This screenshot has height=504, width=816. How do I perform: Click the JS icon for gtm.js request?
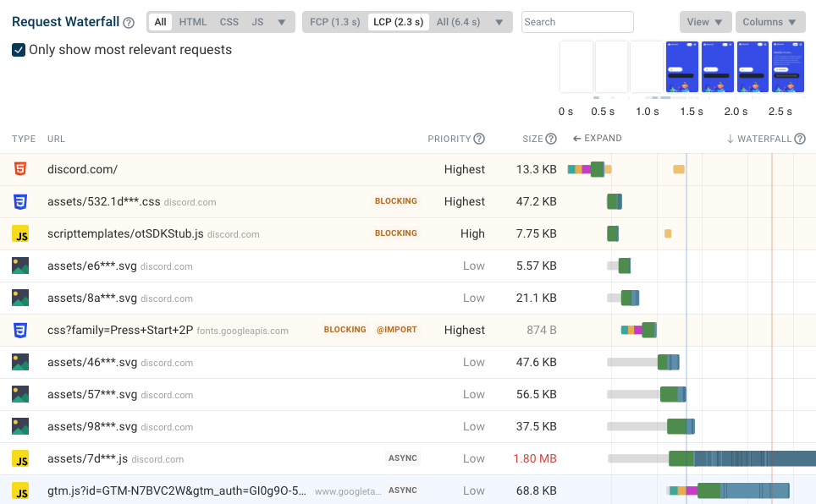pos(20,491)
